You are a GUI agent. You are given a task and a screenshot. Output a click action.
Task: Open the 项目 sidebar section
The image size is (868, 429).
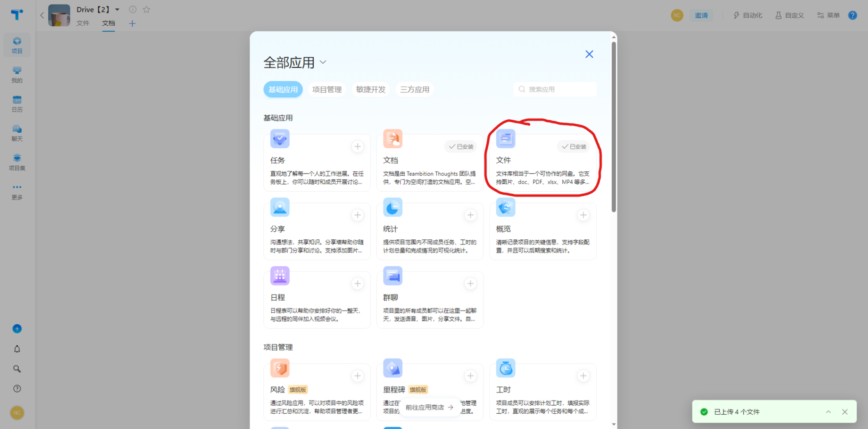17,45
